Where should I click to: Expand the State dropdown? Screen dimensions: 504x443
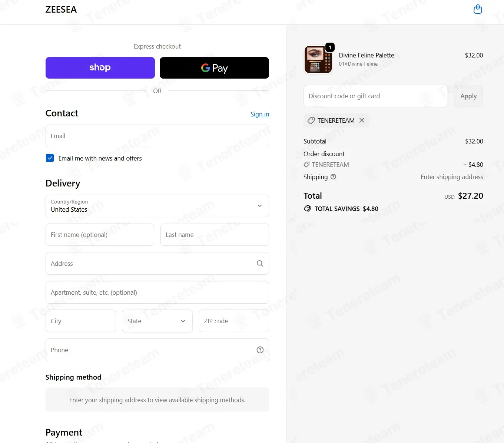[157, 321]
